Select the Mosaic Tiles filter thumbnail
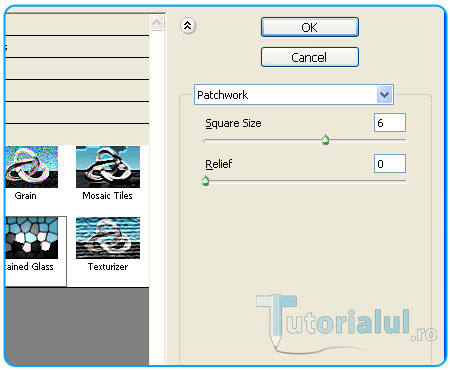The height and width of the screenshot is (370, 450). pos(108,167)
